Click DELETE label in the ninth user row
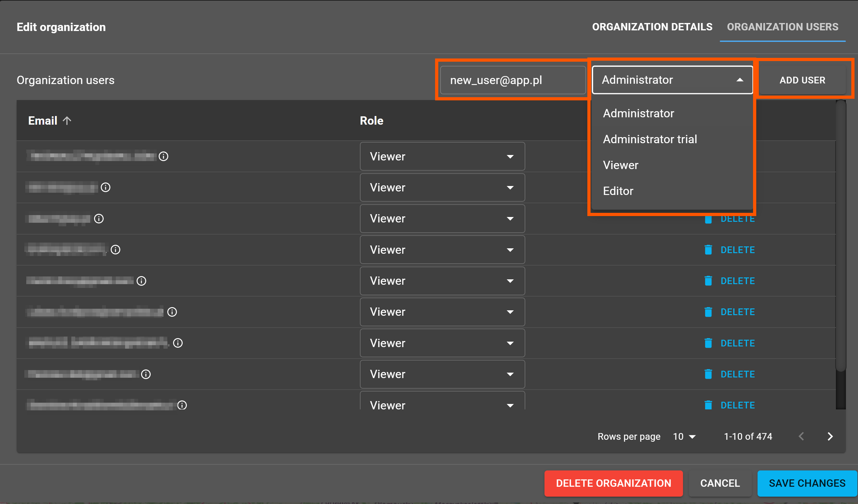The image size is (858, 504). 737,405
